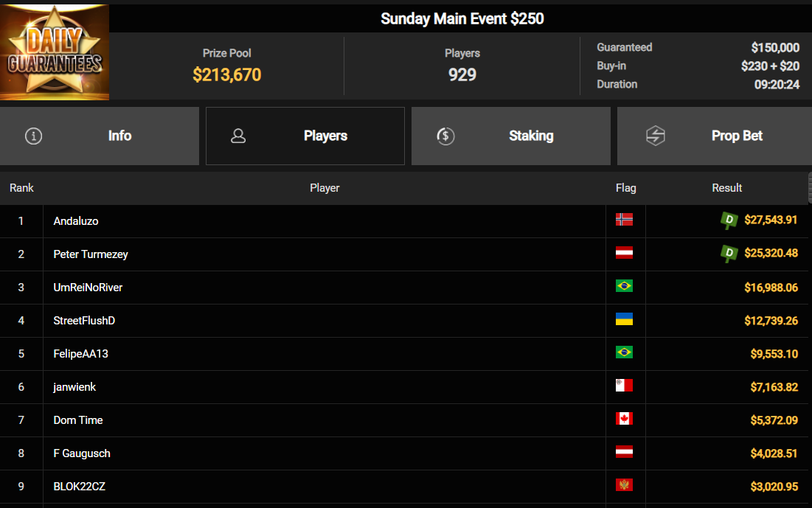Click Andaluzo's Norway flag icon
The width and height of the screenshot is (812, 508).
point(624,220)
